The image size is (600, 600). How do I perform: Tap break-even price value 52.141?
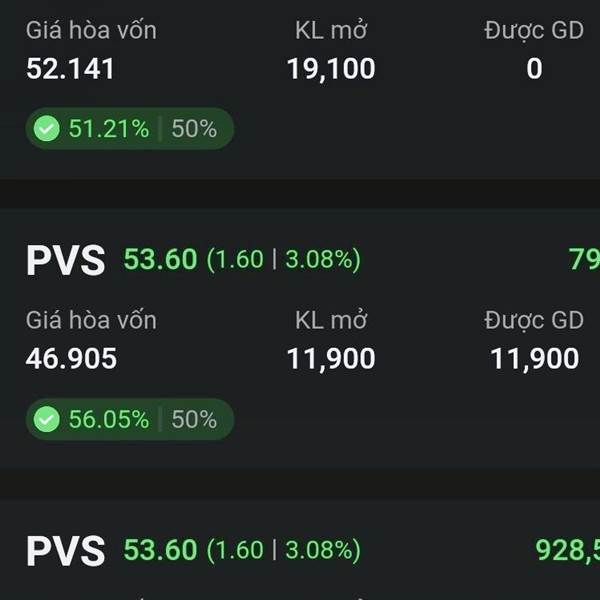[x=70, y=69]
